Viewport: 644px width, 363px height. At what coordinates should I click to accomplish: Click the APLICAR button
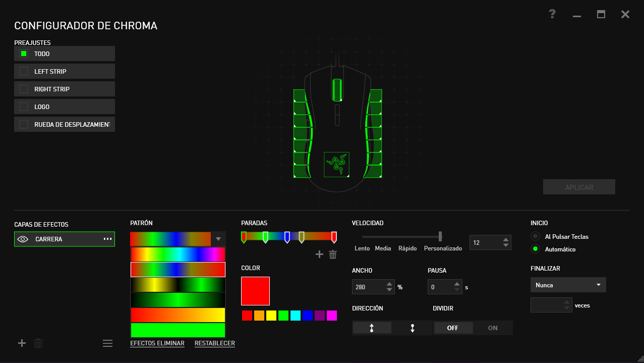coord(579,187)
